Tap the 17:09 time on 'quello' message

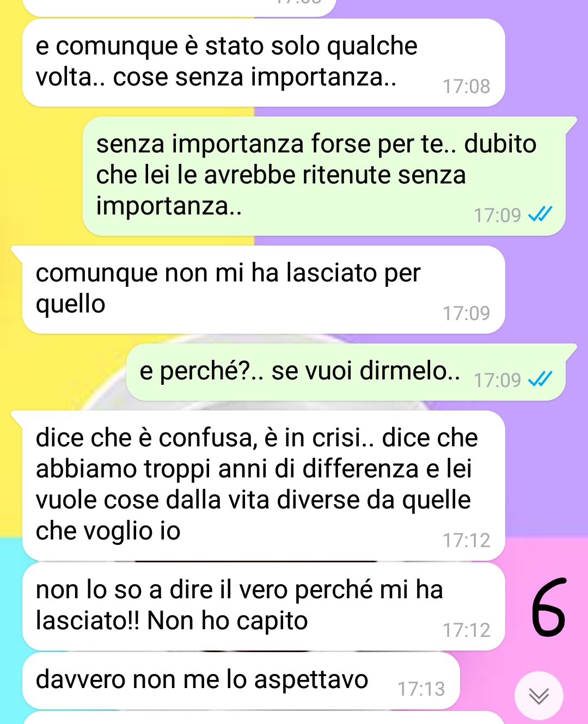(x=466, y=313)
